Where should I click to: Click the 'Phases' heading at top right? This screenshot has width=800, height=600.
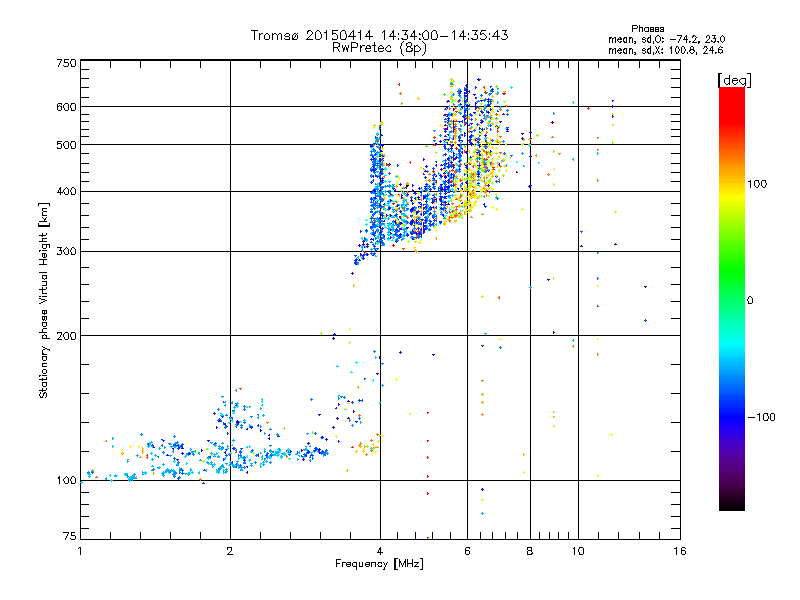[x=647, y=29]
